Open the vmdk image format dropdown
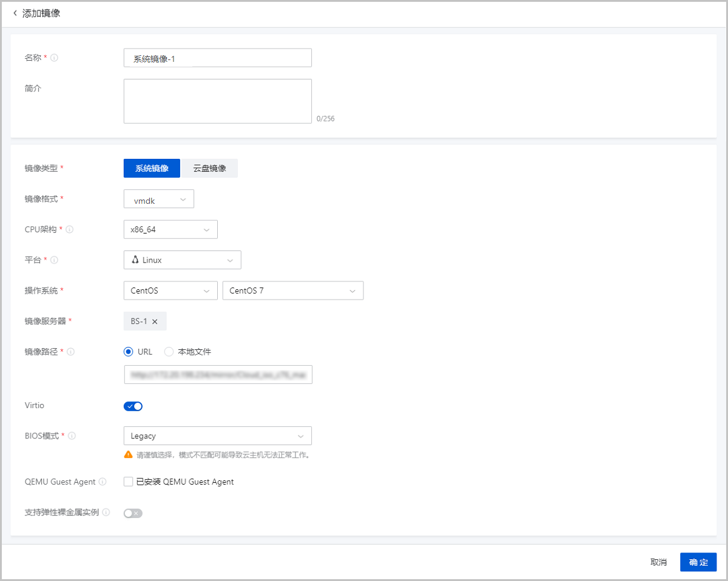 point(158,199)
